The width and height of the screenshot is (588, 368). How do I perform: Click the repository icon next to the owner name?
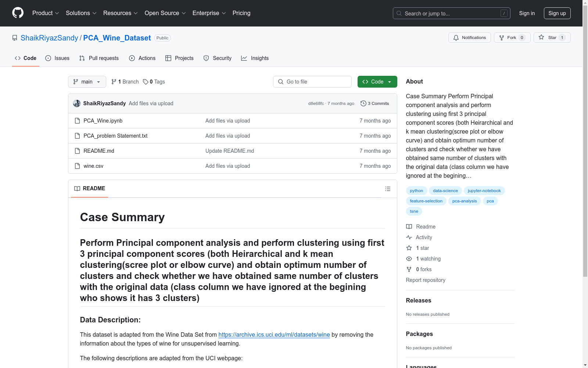click(x=15, y=38)
